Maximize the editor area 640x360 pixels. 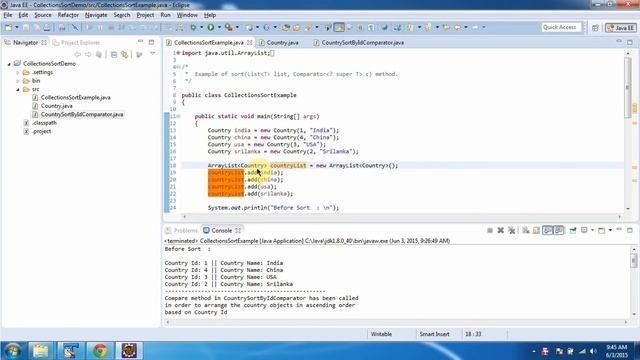(x=630, y=42)
